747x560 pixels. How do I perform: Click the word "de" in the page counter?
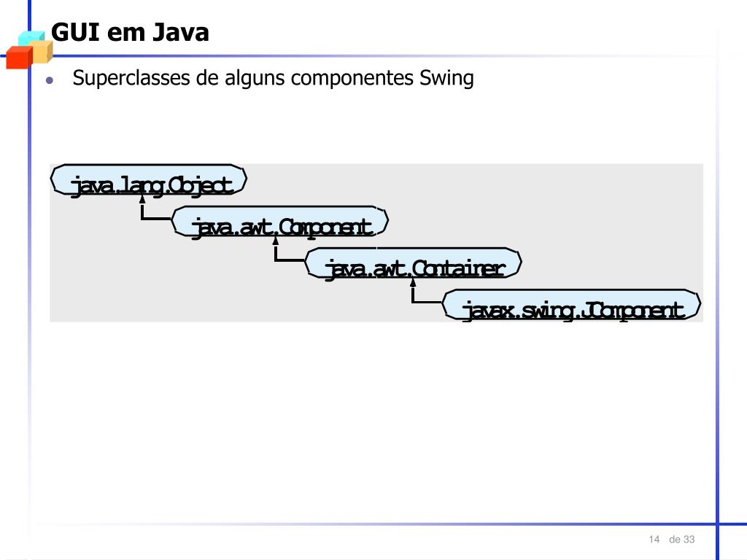[x=674, y=540]
